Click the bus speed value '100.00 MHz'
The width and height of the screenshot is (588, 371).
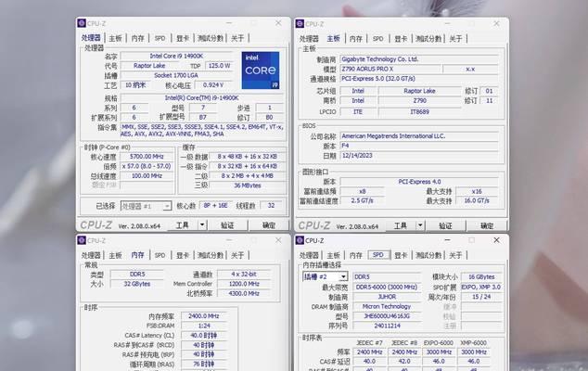[x=147, y=176]
